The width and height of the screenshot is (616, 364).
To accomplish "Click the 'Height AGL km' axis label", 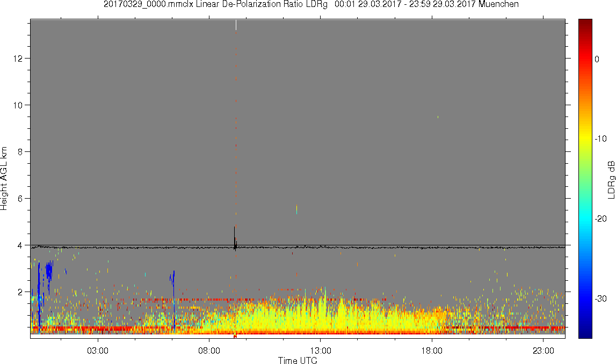I will (4, 178).
